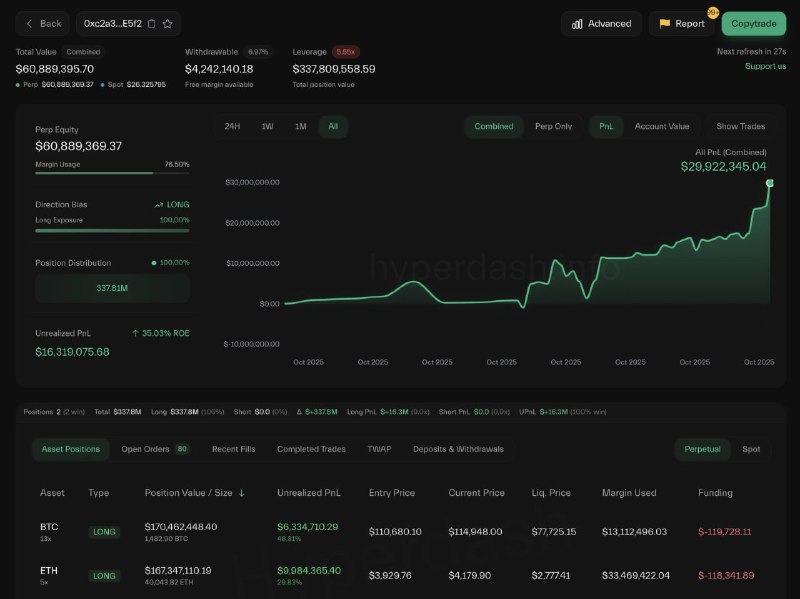Switch to the Completed Trades tab
This screenshot has height=599, width=800.
[x=312, y=449]
